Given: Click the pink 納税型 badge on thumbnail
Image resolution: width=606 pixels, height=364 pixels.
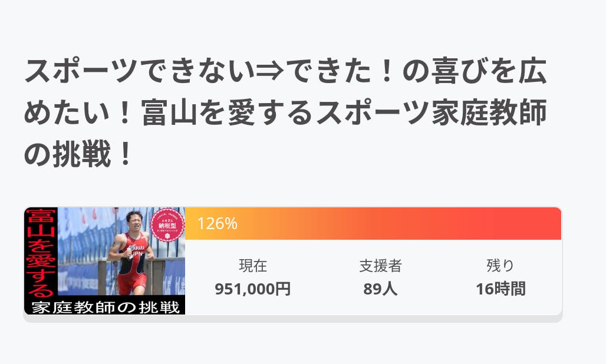Looking at the screenshot, I should click(x=167, y=224).
